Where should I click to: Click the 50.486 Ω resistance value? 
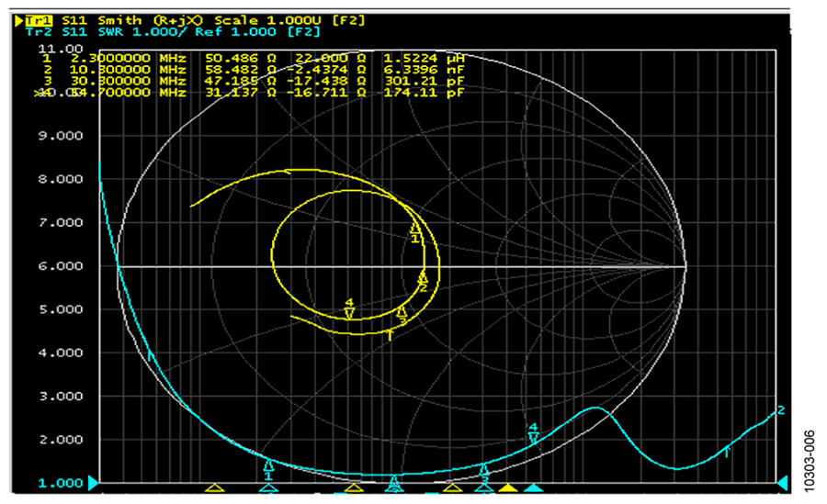pos(241,58)
